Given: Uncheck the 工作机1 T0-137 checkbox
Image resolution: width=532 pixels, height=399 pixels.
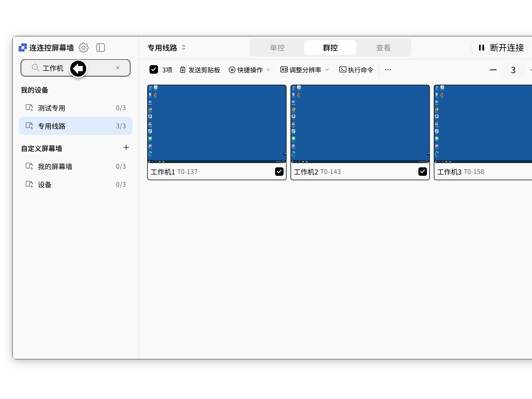Looking at the screenshot, I should click(279, 172).
